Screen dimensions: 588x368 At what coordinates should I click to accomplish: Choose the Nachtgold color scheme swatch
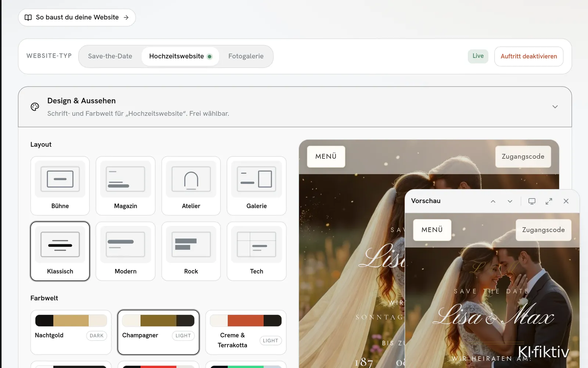pos(71,321)
